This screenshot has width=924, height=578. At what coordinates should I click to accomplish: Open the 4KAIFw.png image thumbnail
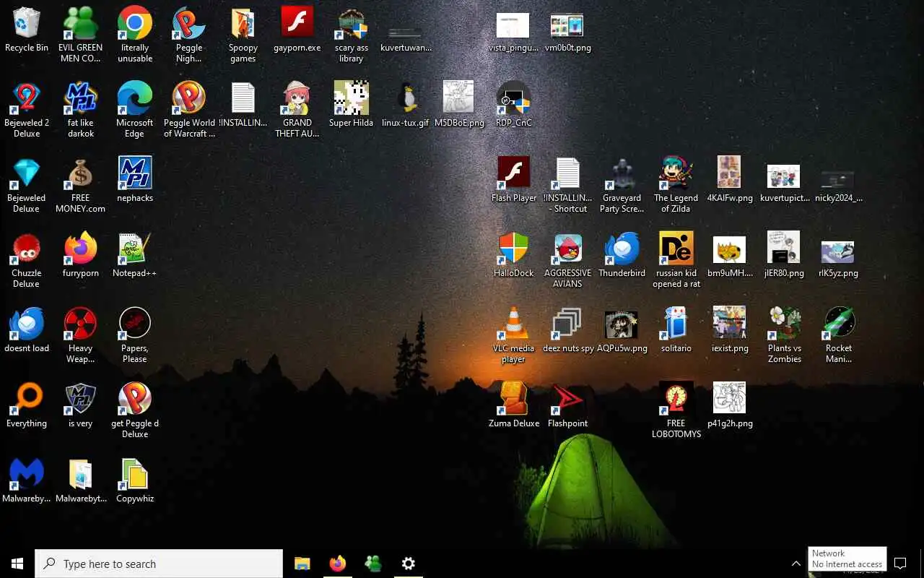click(730, 179)
